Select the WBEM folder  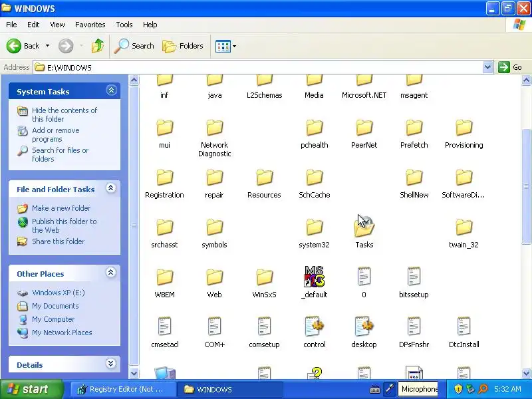click(x=165, y=277)
